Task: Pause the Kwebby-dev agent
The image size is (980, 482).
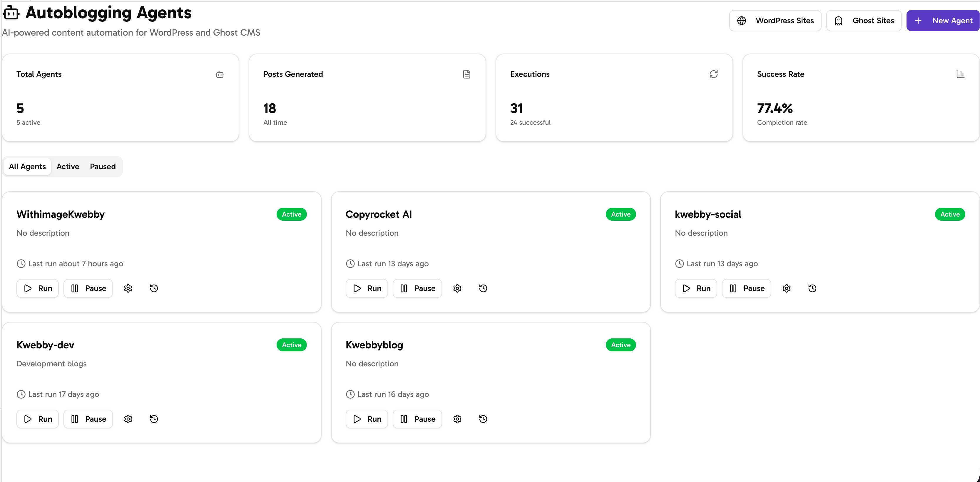Action: coord(88,419)
